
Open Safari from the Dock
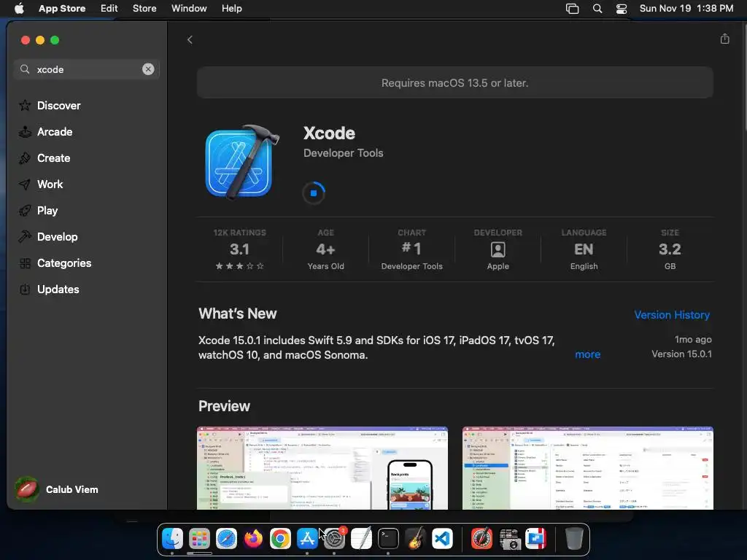click(226, 539)
